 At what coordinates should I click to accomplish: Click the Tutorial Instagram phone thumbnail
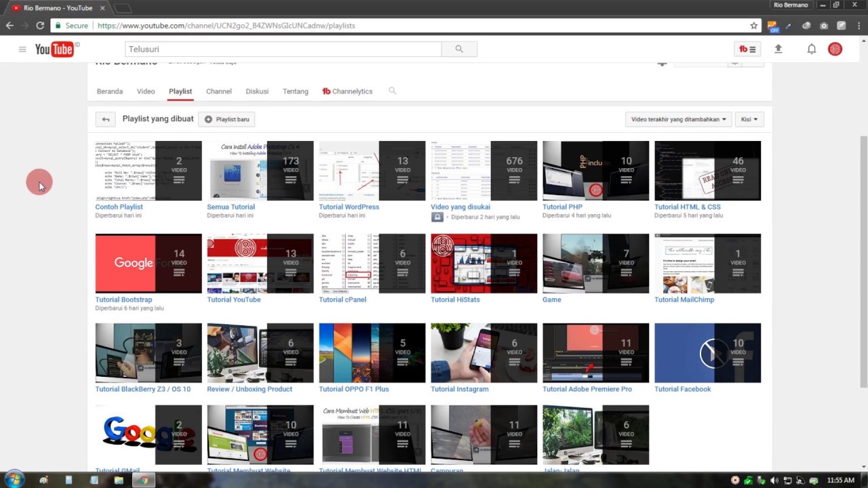click(484, 353)
